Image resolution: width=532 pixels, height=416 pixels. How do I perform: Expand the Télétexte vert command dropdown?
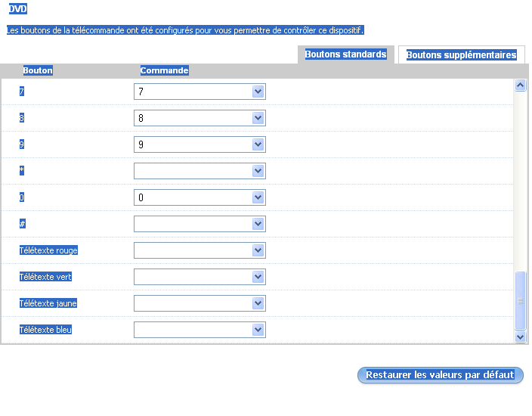(x=258, y=277)
